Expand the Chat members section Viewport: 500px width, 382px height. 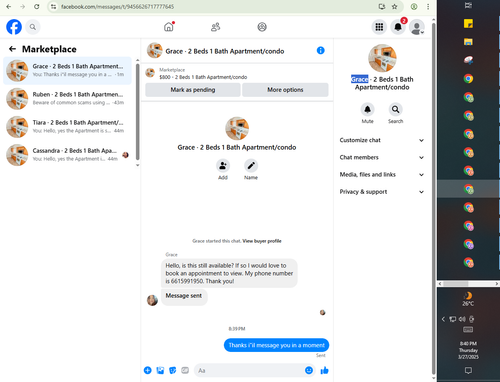[x=382, y=157]
